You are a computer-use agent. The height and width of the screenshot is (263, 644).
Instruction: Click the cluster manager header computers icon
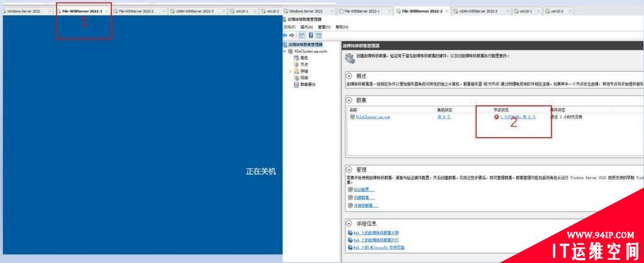(x=350, y=58)
